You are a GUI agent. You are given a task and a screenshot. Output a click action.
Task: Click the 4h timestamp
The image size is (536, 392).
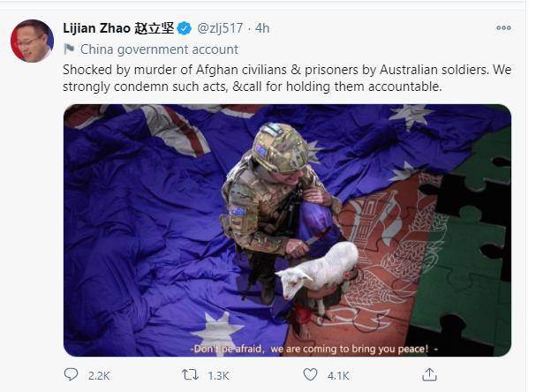pos(262,28)
